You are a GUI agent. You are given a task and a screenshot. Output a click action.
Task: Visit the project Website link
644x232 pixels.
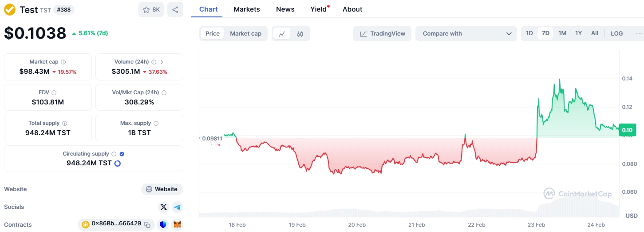point(162,189)
